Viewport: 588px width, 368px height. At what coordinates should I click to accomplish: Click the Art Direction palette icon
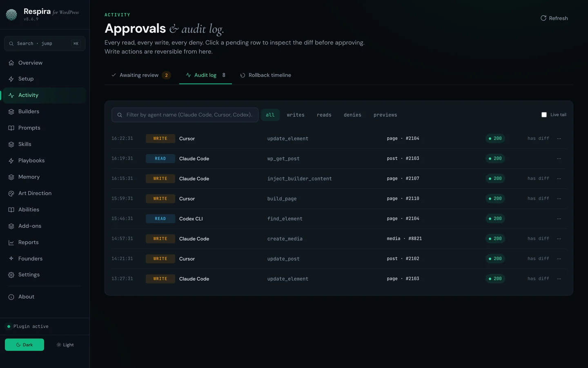pos(11,193)
